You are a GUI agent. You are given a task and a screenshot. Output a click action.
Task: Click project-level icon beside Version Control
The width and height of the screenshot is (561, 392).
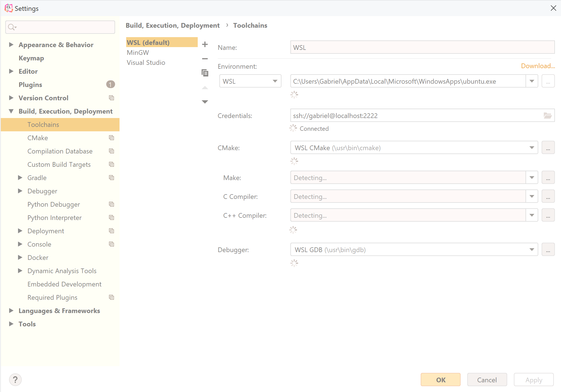pyautogui.click(x=111, y=98)
